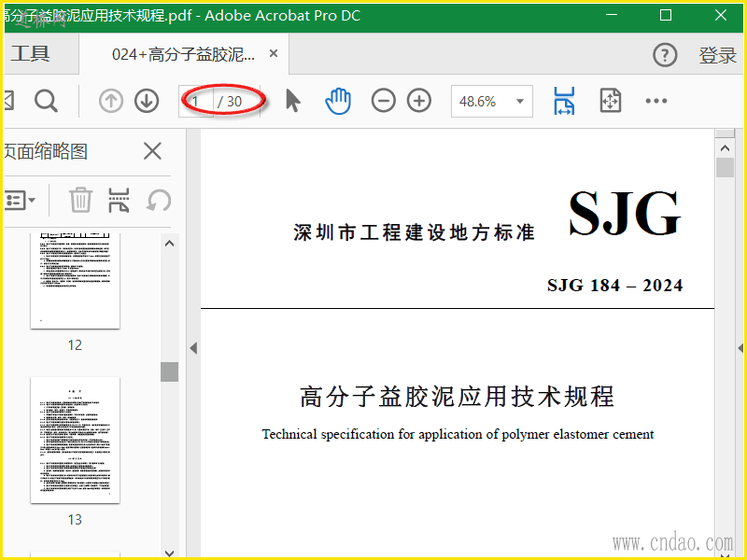Select the page 13 thumbnail
The image size is (747, 560).
(75, 440)
